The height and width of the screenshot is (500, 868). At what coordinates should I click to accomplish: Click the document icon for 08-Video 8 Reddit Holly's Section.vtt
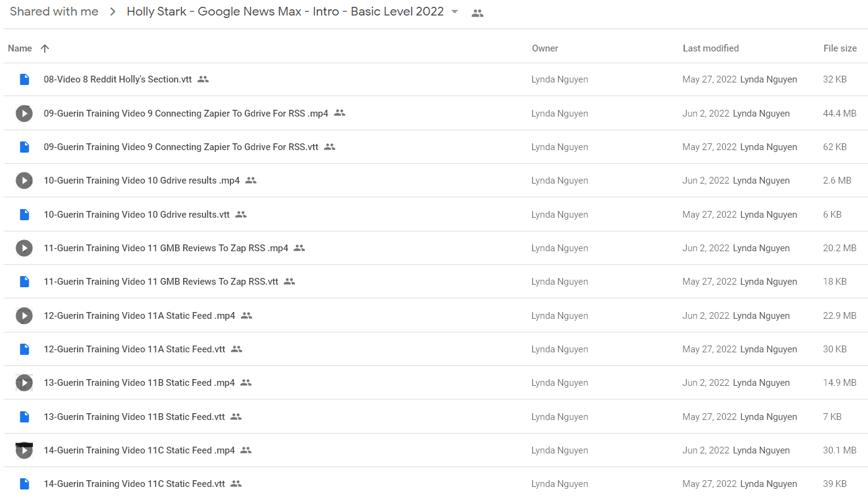point(24,79)
